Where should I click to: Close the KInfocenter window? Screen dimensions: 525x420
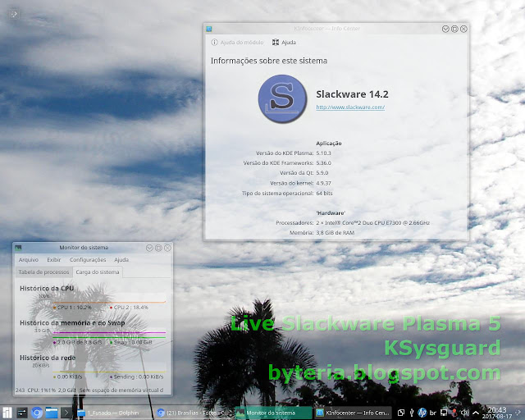tap(463, 29)
